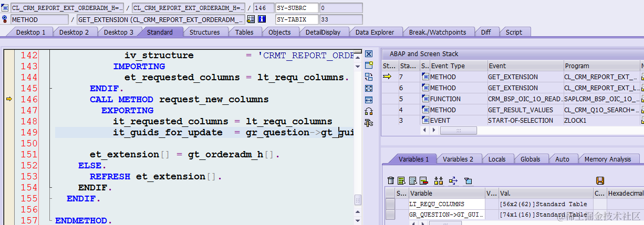Click the SY-TABIX value field showing 33
Viewport: 644px width, 225px height.
(340, 19)
